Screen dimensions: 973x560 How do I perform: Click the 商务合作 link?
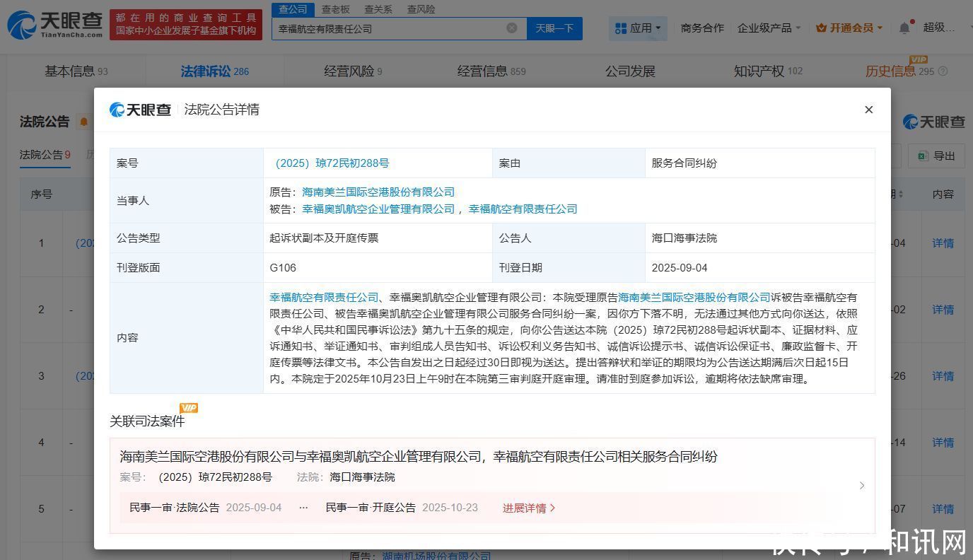tap(702, 28)
